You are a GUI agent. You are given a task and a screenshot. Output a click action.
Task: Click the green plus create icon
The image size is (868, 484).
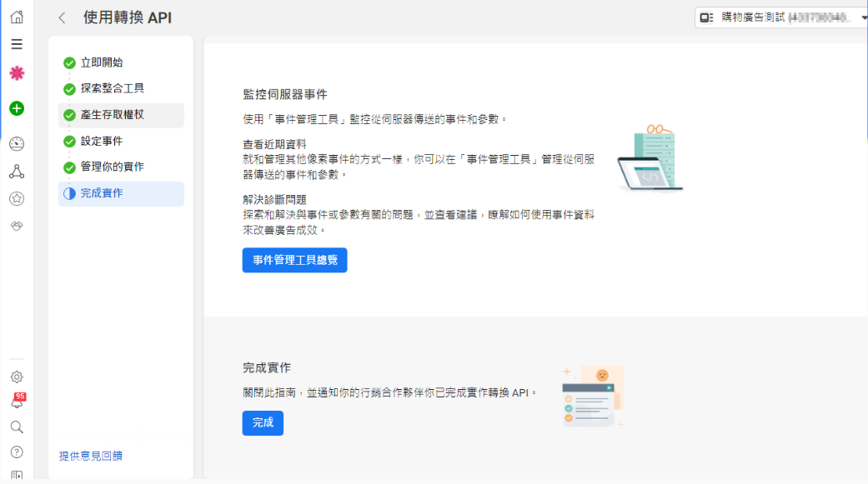(17, 108)
